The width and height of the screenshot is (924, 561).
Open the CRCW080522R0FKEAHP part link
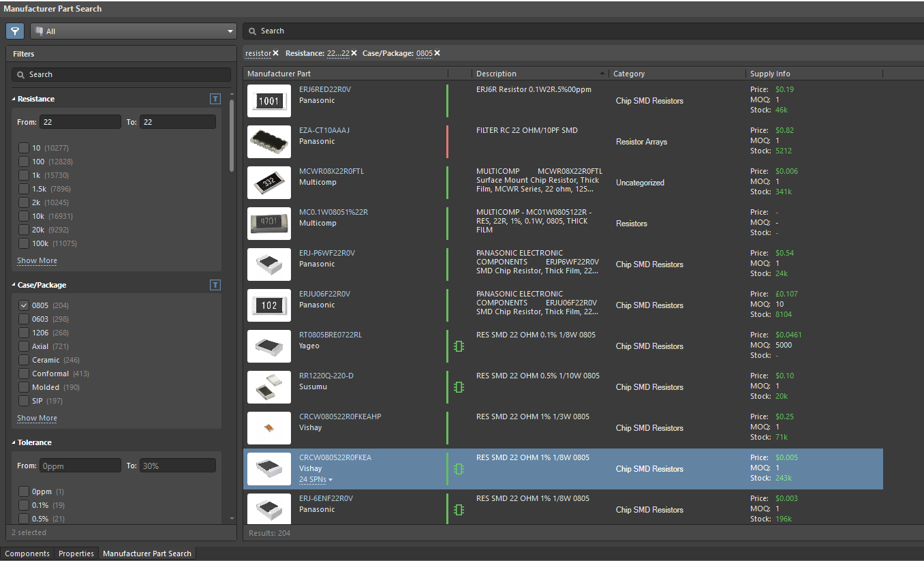pyautogui.click(x=340, y=416)
